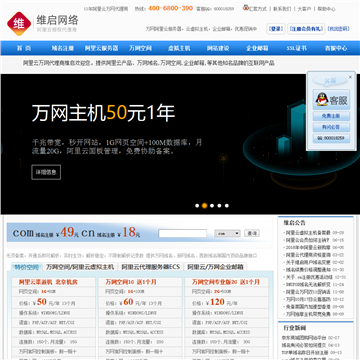The width and height of the screenshot is (360, 360).
Task: Switch to the 阿里云代理服务器ECS tab
Action: [151, 267]
